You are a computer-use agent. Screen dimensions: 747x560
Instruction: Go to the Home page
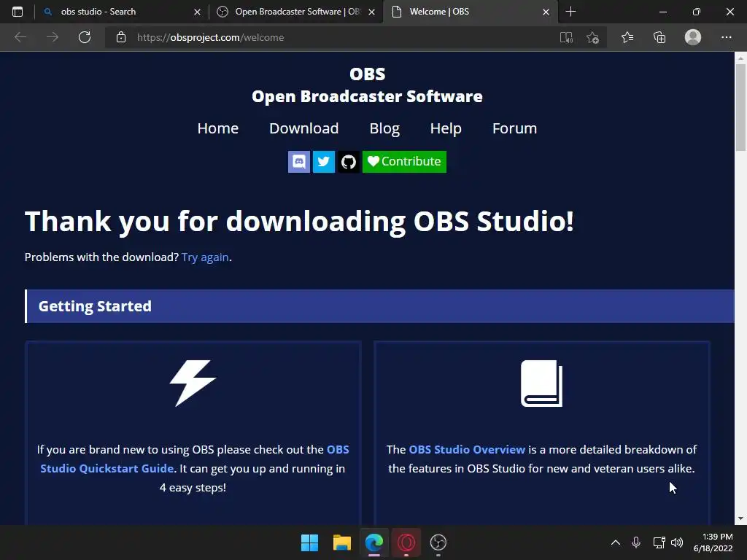click(x=217, y=128)
